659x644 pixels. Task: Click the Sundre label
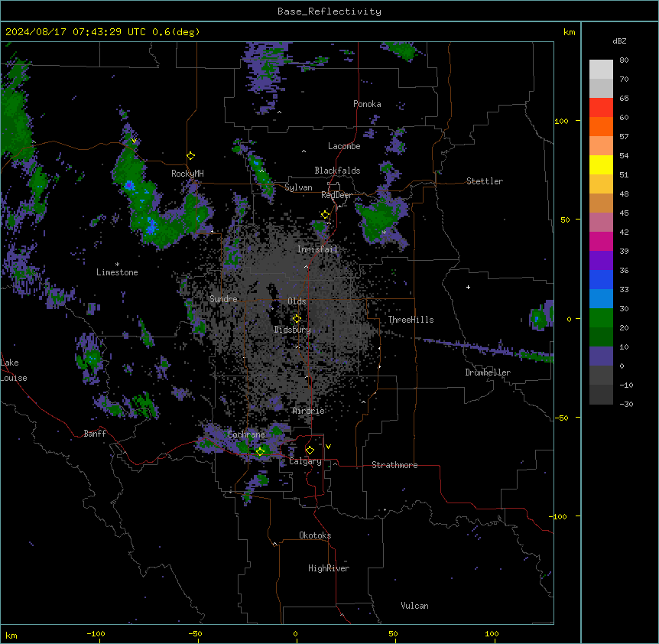[x=223, y=299]
